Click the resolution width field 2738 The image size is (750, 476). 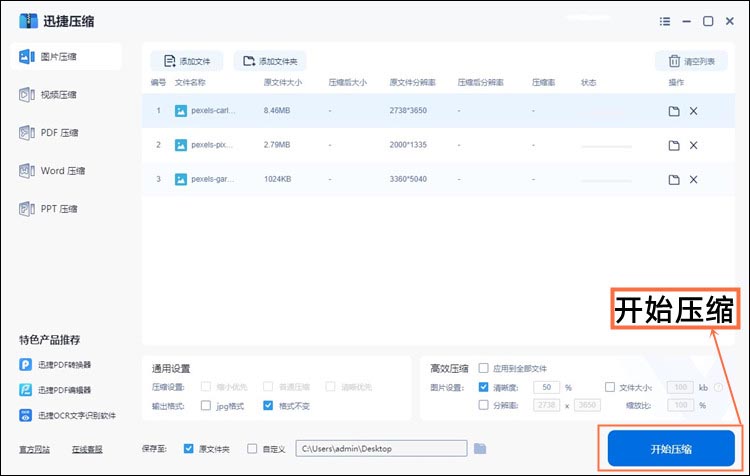click(x=547, y=405)
